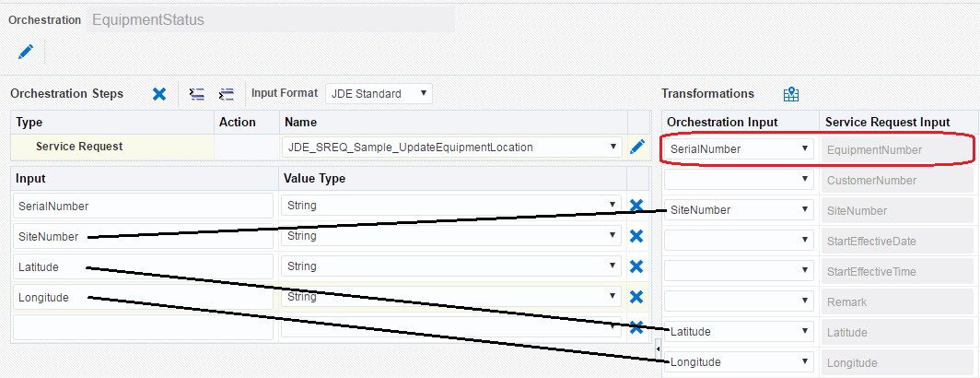Screen dimensions: 980x378
Task: Click the pencil edit icon below Orchestration name
Action: coord(26,51)
